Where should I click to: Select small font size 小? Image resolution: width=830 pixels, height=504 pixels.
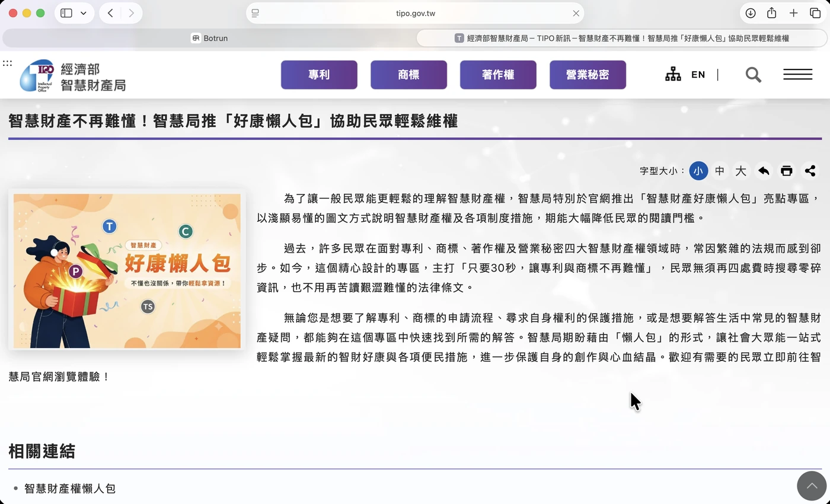point(698,171)
